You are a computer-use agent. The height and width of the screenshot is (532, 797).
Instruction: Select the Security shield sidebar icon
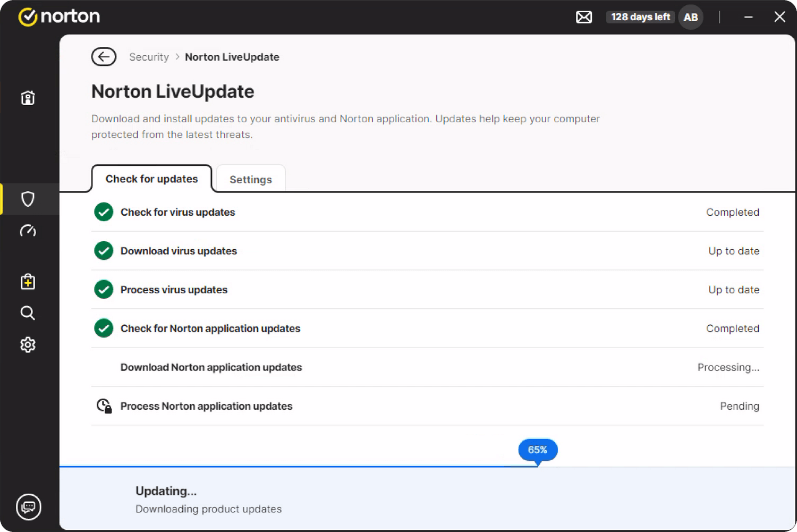click(28, 199)
